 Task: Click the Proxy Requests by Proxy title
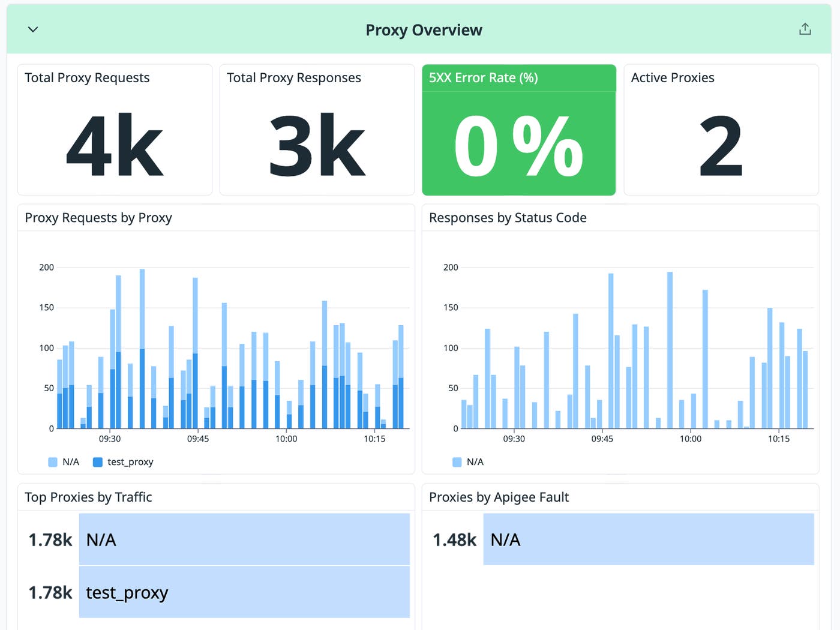point(98,218)
